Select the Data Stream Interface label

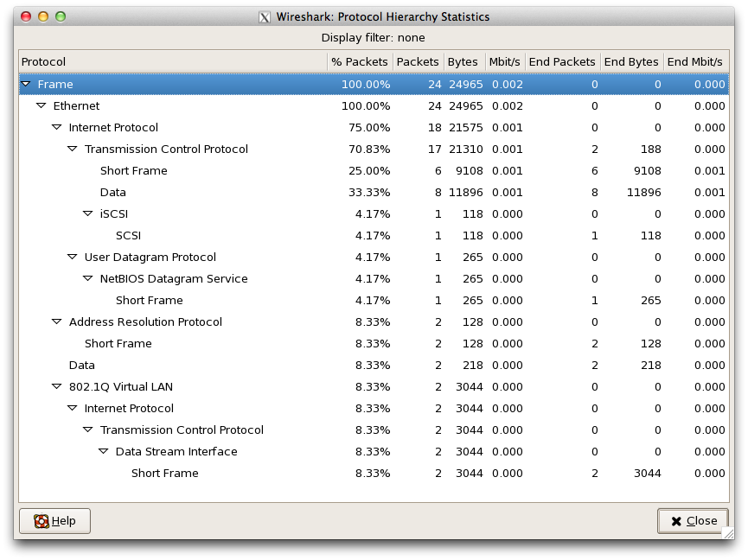click(176, 451)
